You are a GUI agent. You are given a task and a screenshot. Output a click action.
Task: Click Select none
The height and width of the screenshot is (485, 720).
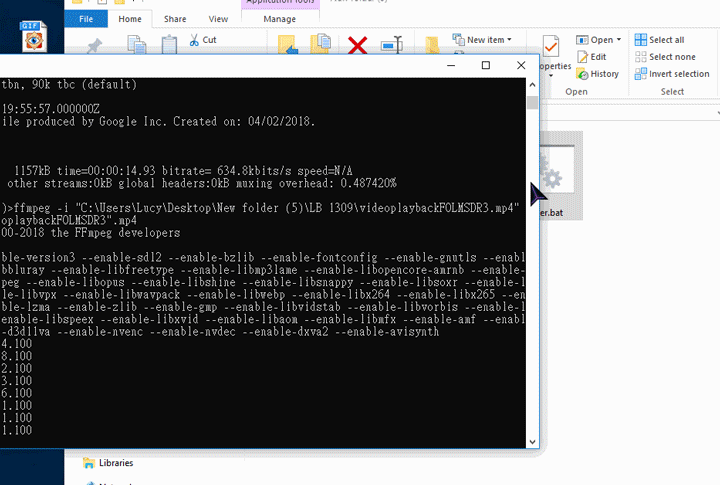tap(665, 57)
